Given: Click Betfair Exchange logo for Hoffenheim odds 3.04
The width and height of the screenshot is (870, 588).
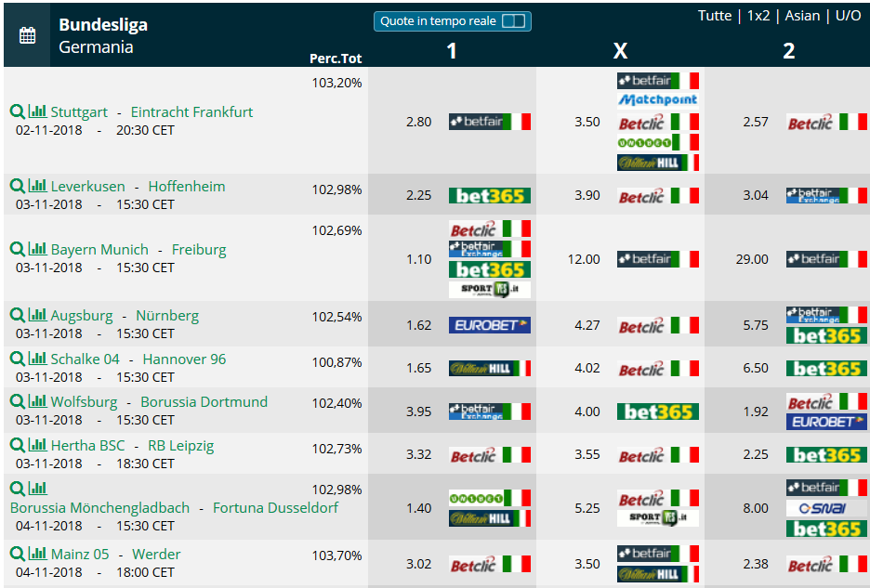Looking at the screenshot, I should [826, 195].
